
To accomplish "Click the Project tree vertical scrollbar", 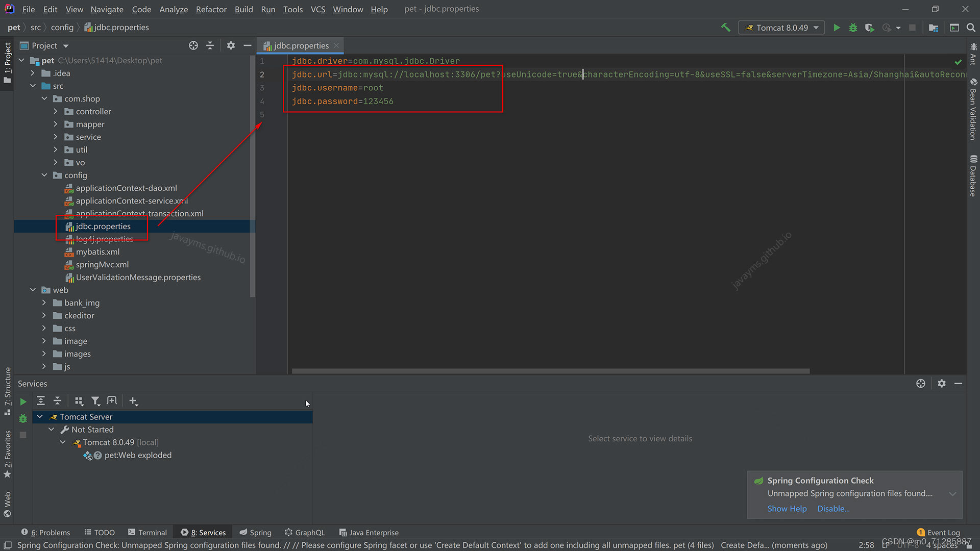I will pos(252,176).
